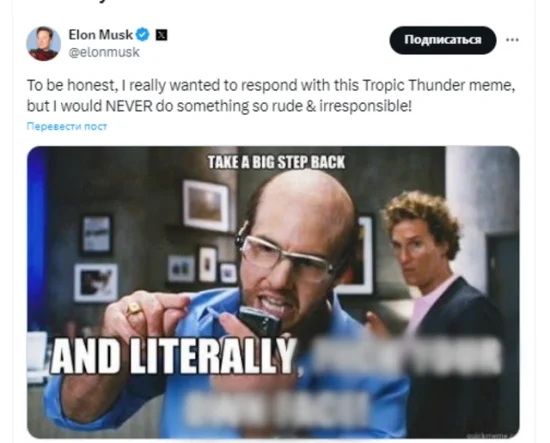Click the black X logo icon
The image size is (550, 443).
tap(161, 35)
